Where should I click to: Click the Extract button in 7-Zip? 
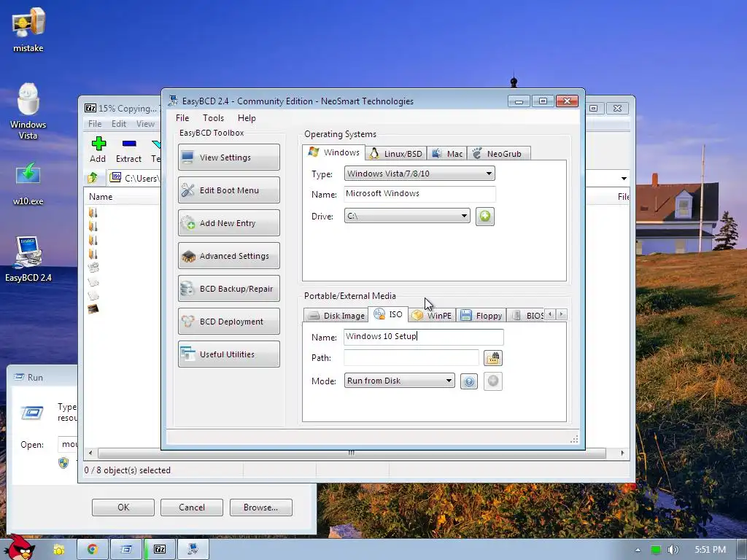[x=128, y=150]
